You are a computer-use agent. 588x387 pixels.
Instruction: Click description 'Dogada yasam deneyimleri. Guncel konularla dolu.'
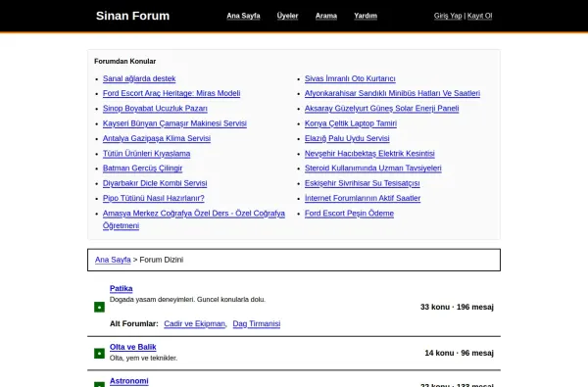coord(187,299)
